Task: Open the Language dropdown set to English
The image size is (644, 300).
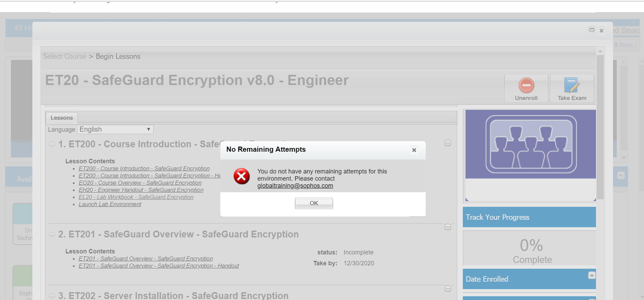Action: coord(115,129)
